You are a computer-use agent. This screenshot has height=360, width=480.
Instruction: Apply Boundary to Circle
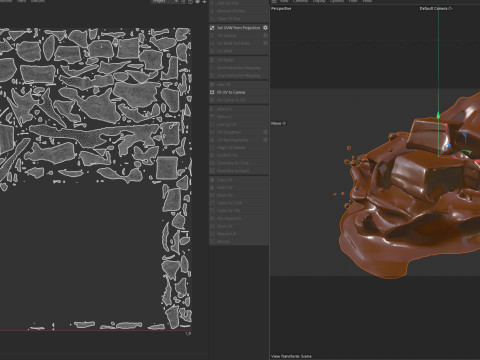click(x=239, y=163)
